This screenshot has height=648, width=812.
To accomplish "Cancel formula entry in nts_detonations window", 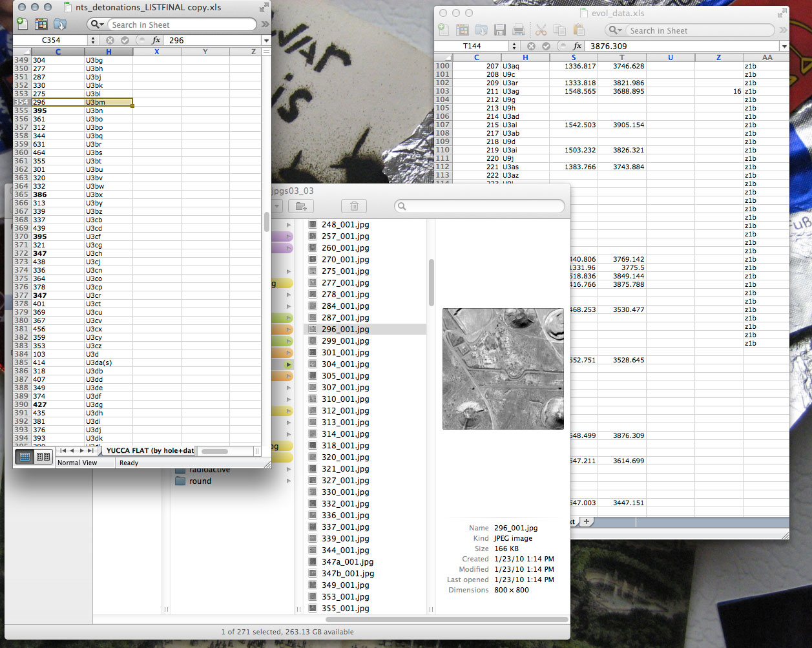I will [x=110, y=40].
